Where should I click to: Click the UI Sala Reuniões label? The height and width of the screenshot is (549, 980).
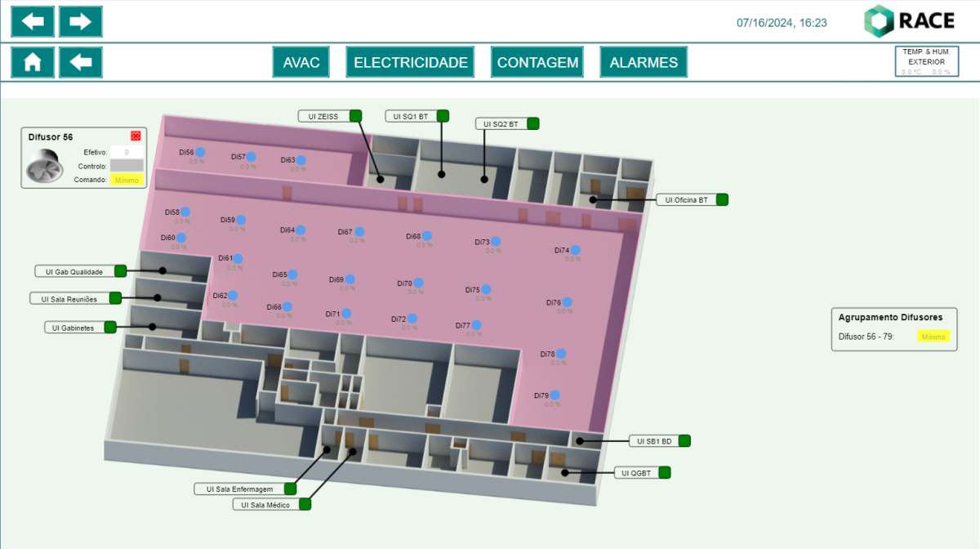(x=69, y=299)
